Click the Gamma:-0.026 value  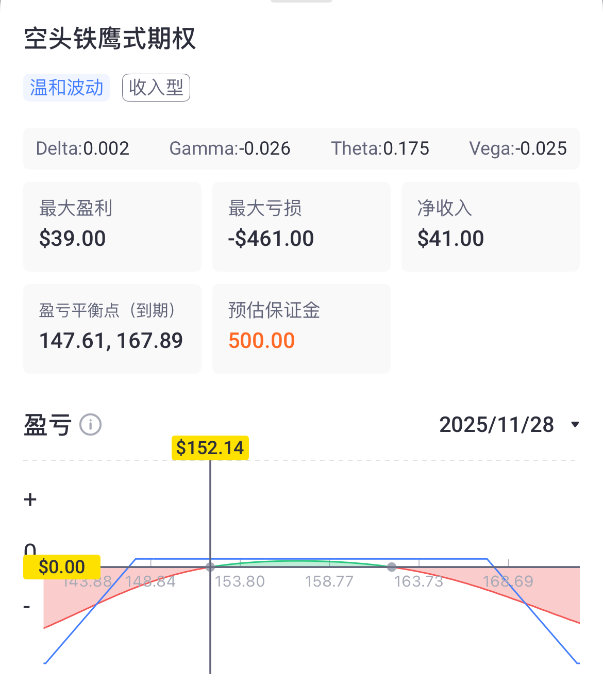(x=230, y=148)
